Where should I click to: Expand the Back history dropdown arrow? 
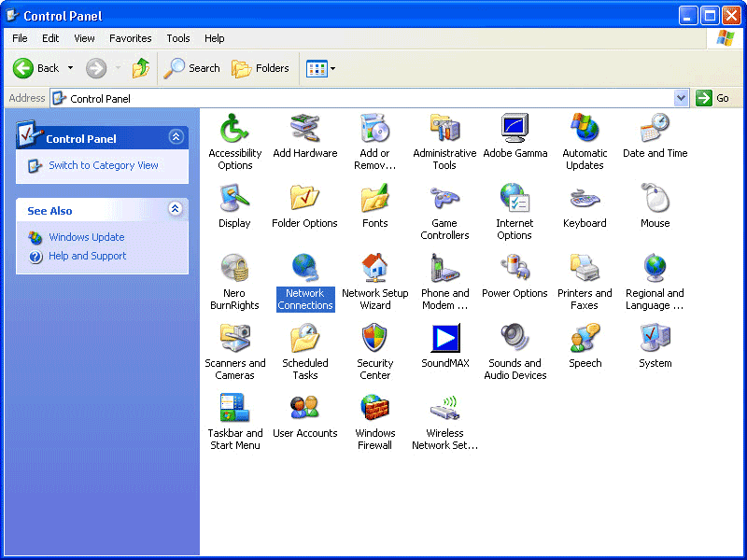[x=71, y=68]
